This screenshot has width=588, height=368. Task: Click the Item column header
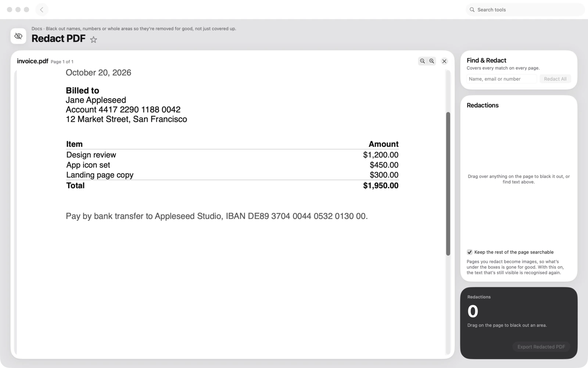(x=74, y=144)
